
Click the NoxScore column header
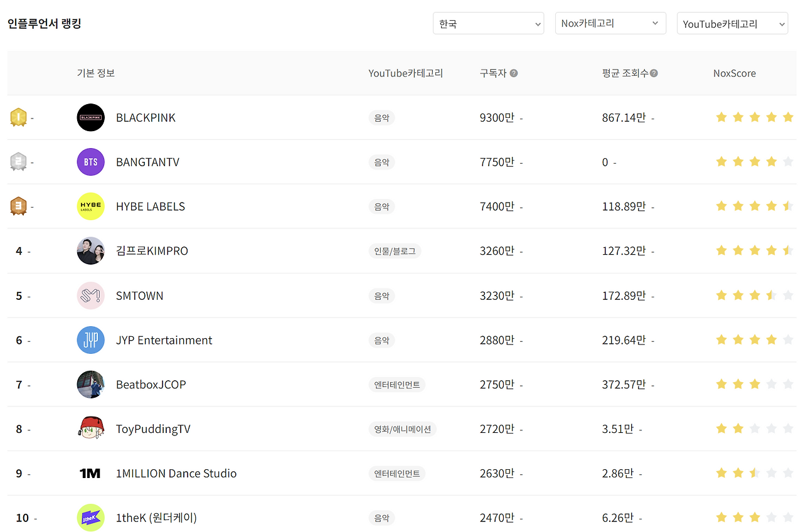click(x=735, y=73)
